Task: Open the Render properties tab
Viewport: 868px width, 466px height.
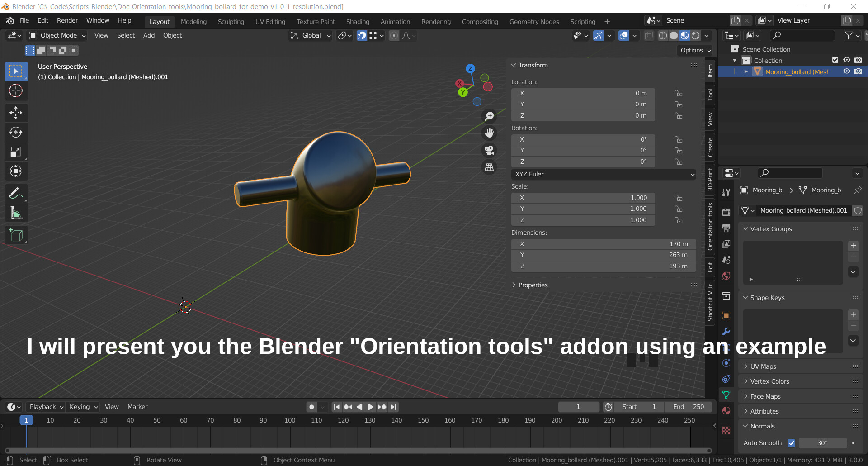Action: coord(726,212)
